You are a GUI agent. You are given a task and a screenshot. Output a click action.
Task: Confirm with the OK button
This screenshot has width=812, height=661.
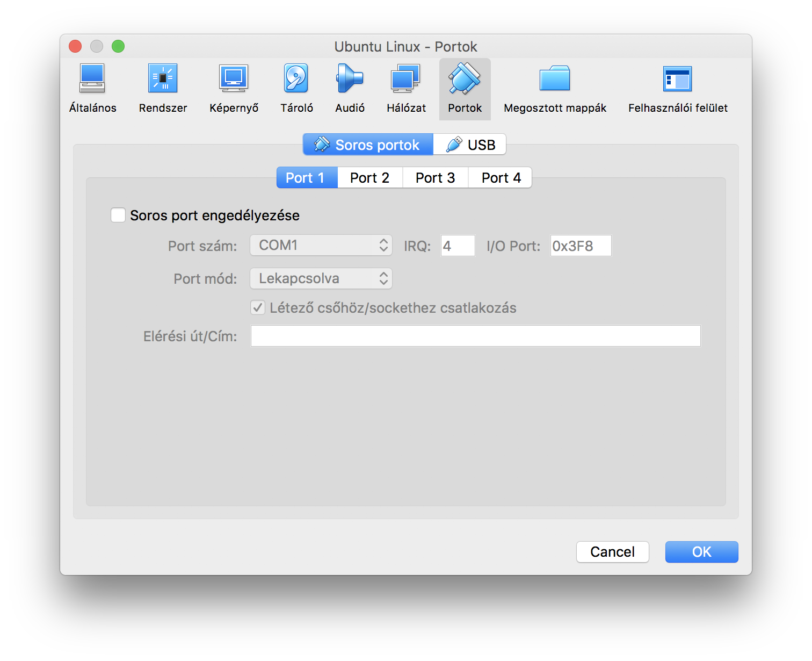coord(701,552)
